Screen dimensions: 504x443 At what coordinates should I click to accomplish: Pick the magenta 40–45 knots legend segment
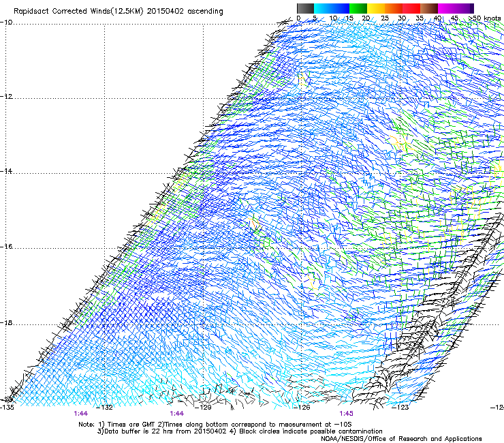click(447, 8)
